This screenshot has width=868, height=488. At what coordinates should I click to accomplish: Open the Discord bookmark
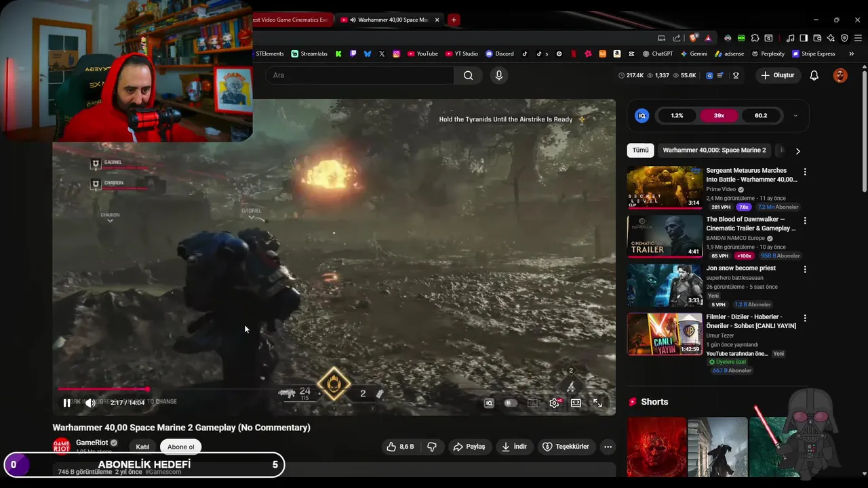pyautogui.click(x=500, y=54)
